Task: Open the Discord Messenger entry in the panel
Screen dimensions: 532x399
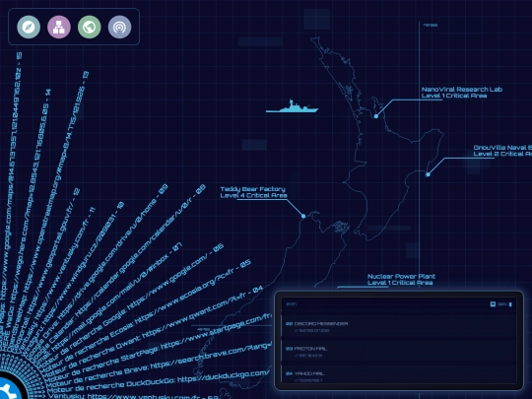Action: [x=399, y=326]
